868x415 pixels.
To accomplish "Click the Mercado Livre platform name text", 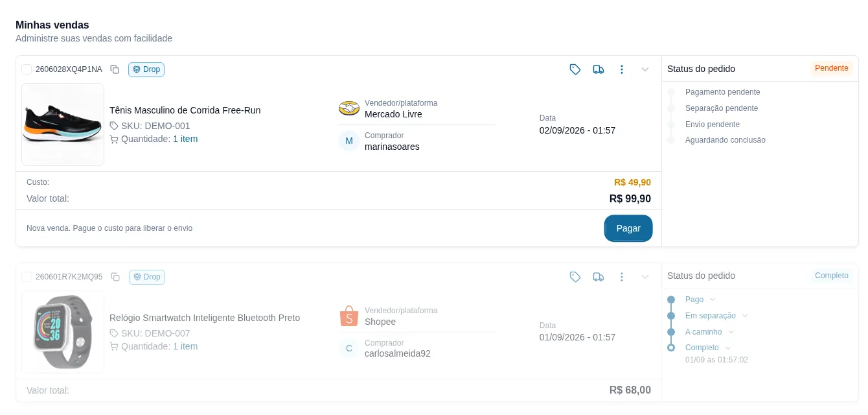I will coord(393,114).
